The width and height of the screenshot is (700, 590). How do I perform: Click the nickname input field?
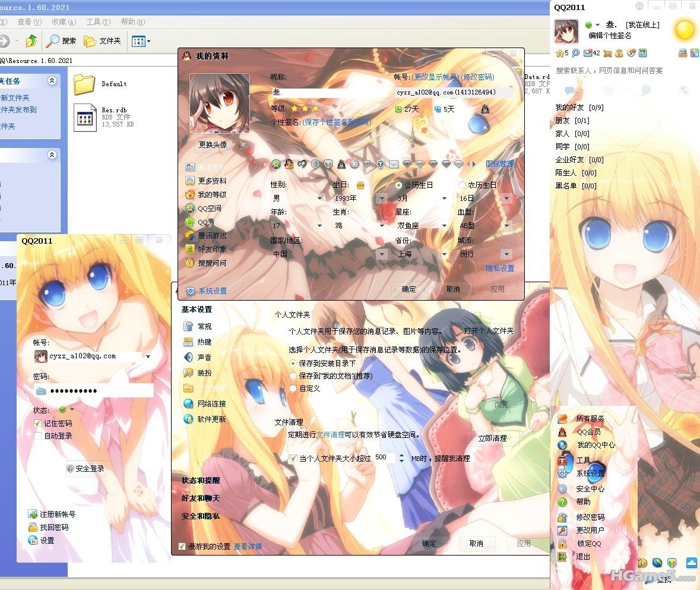(x=330, y=93)
